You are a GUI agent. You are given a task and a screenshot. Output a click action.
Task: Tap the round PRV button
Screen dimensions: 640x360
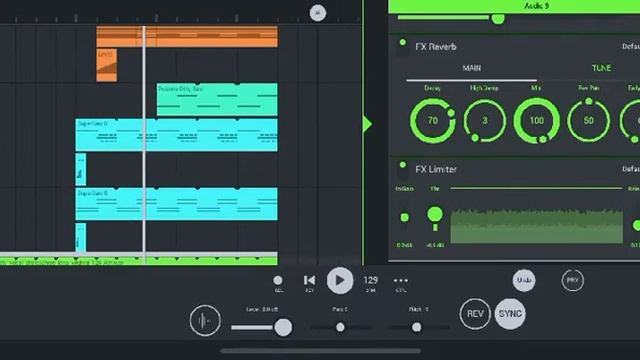(573, 280)
